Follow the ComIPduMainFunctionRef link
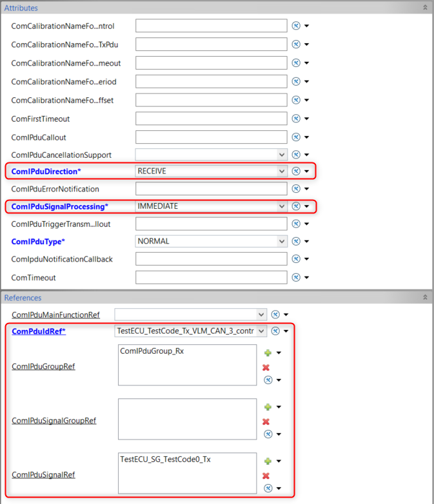The image size is (434, 504). coord(55,315)
